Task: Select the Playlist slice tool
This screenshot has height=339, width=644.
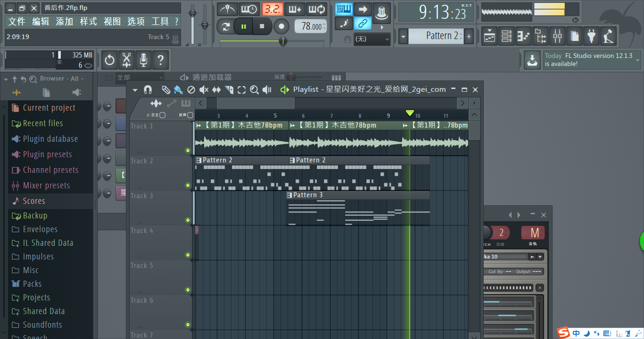Action: [x=229, y=89]
